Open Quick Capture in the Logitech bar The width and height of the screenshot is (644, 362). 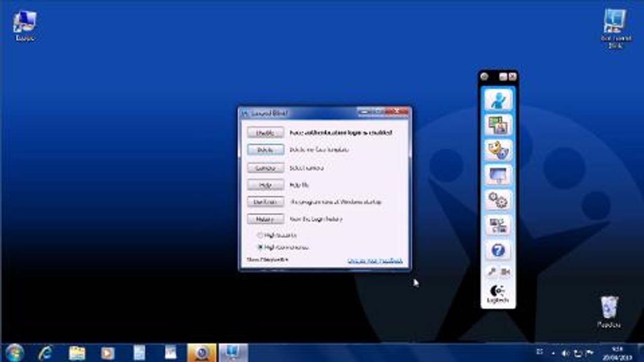[x=498, y=99]
